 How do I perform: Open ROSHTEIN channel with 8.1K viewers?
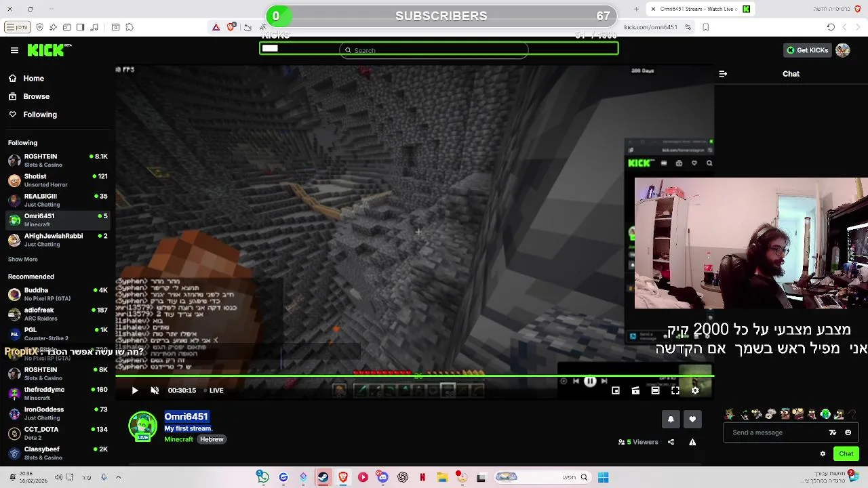[x=58, y=160]
